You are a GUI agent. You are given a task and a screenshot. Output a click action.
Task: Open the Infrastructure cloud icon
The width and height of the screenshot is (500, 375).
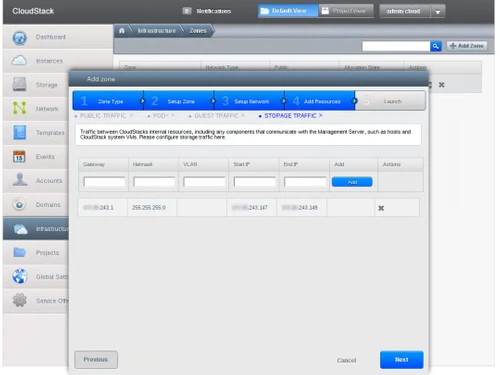click(21, 229)
